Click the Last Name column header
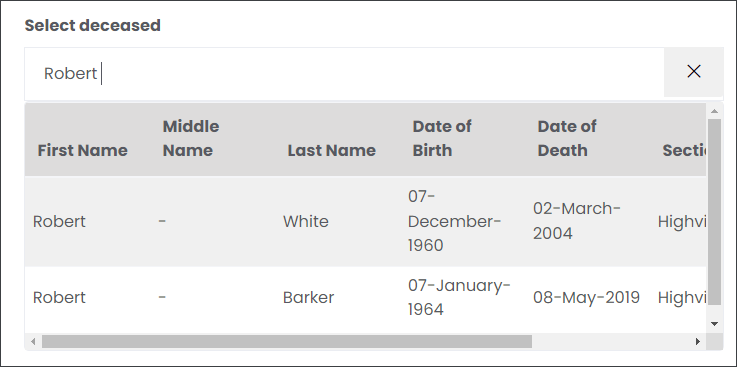Screen dimensions: 737x367 tap(331, 150)
